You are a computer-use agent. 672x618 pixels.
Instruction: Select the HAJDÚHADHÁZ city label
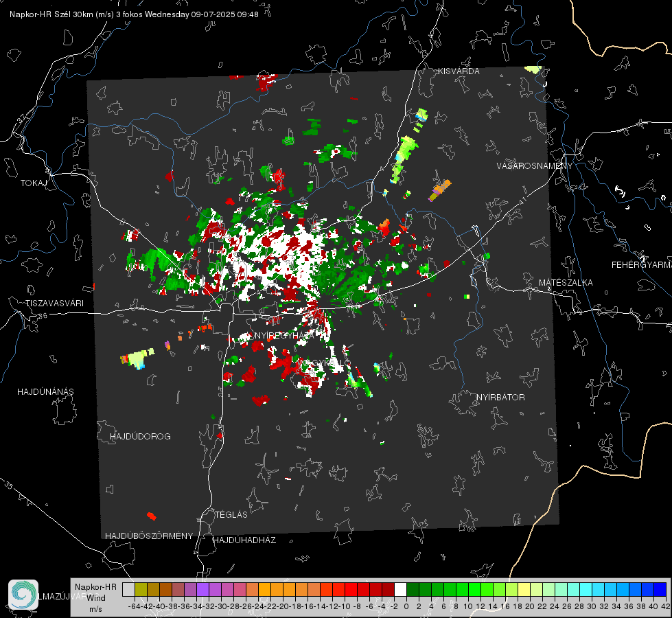244,540
